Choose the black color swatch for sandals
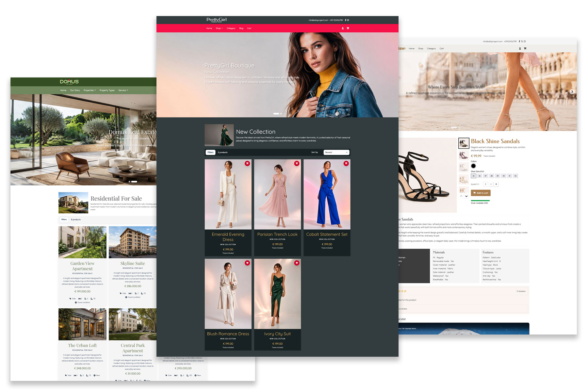This screenshot has height=392, width=588. pyautogui.click(x=473, y=166)
